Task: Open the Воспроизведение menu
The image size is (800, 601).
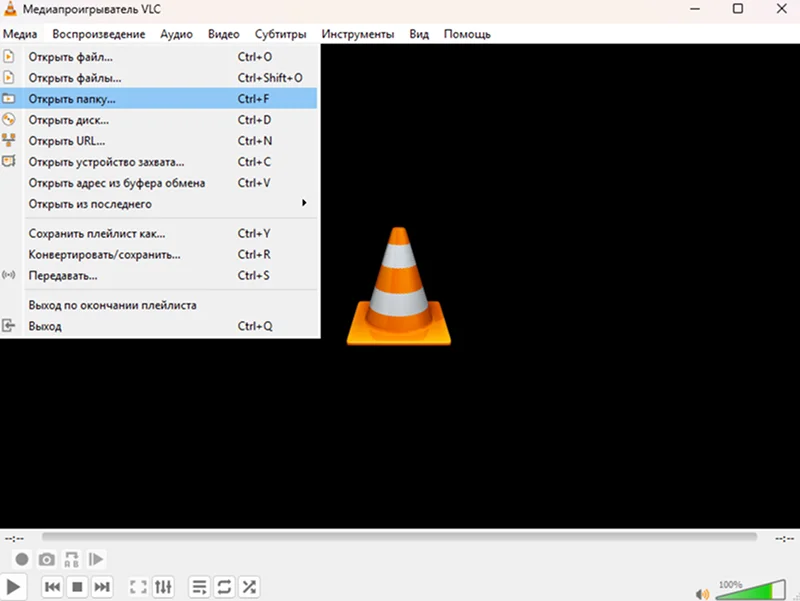Action: [98, 34]
